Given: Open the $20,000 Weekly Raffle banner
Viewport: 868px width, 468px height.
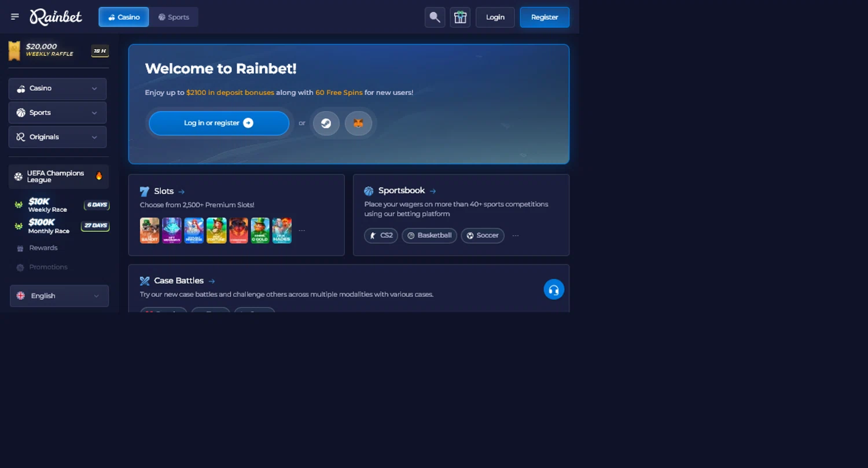Looking at the screenshot, I should pos(58,50).
